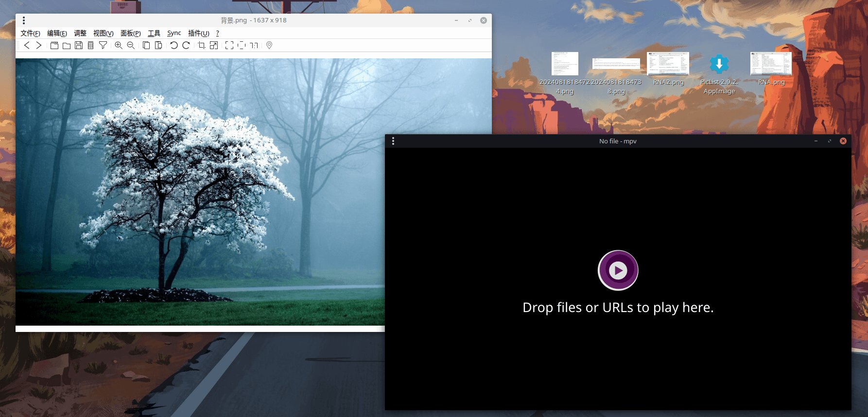
Task: Click the 背景.png viewer title bar
Action: pyautogui.click(x=254, y=20)
